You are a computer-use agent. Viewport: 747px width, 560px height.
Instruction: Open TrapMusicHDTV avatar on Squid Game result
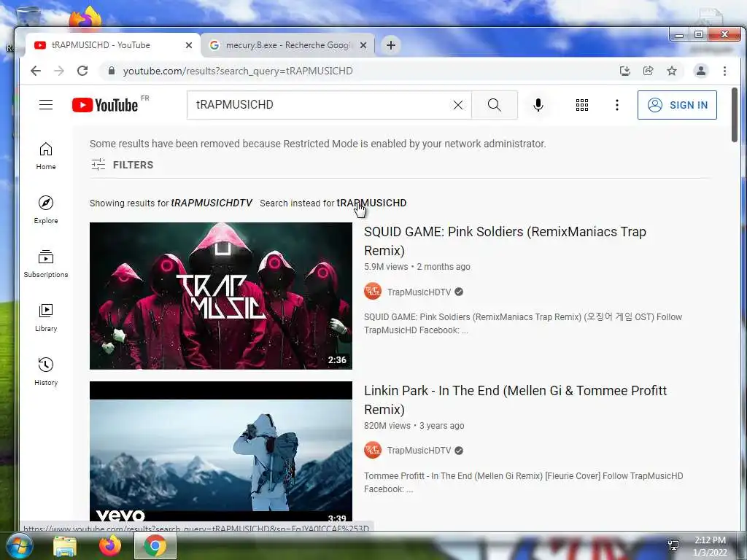pyautogui.click(x=373, y=292)
